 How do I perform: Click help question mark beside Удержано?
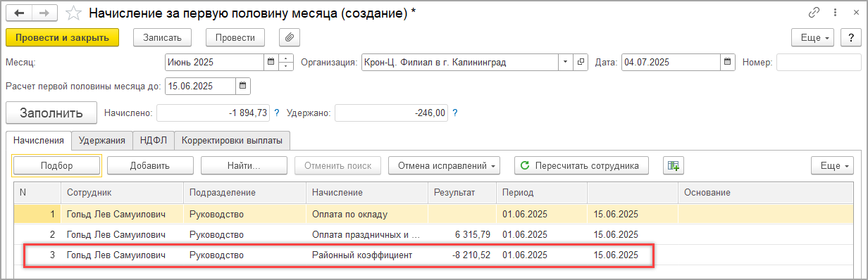(455, 113)
